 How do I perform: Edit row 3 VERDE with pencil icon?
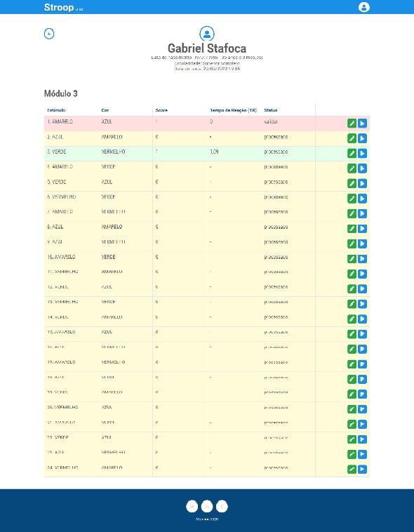(352, 154)
